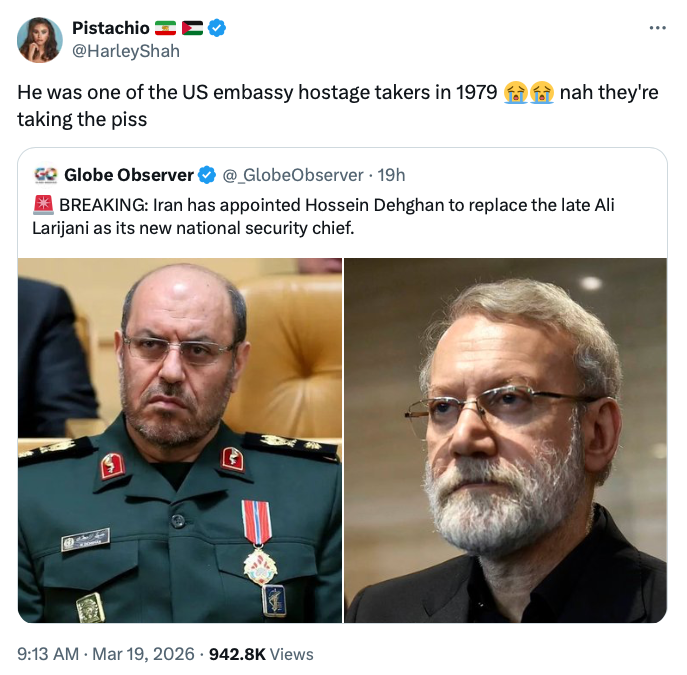687x675 pixels.
Task: Click Globe Observer's verified checkmark badge
Action: 207,175
